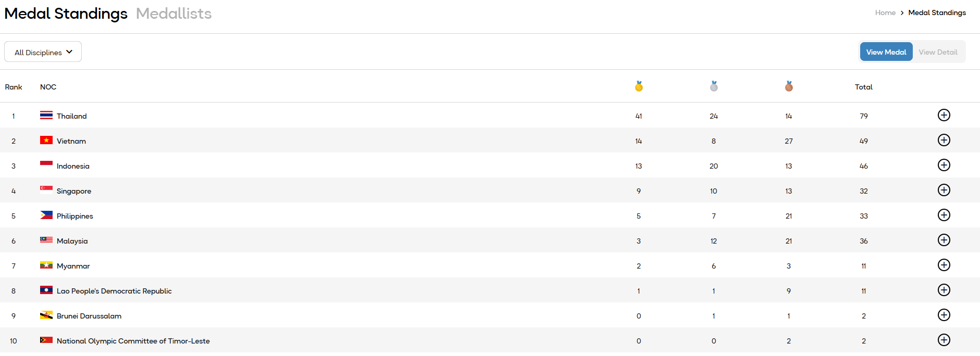This screenshot has height=356, width=980.
Task: Expand Thailand's medal details
Action: (944, 115)
